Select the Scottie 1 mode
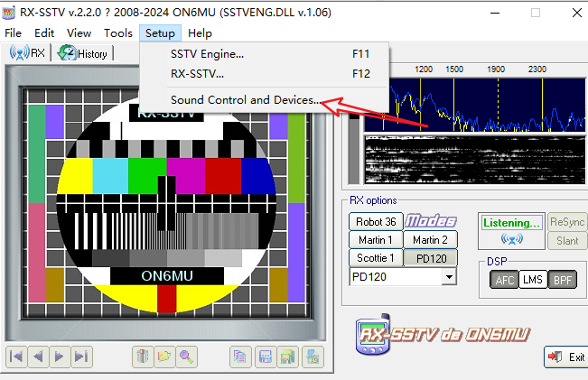Viewport: 588px width, 380px height. (376, 258)
